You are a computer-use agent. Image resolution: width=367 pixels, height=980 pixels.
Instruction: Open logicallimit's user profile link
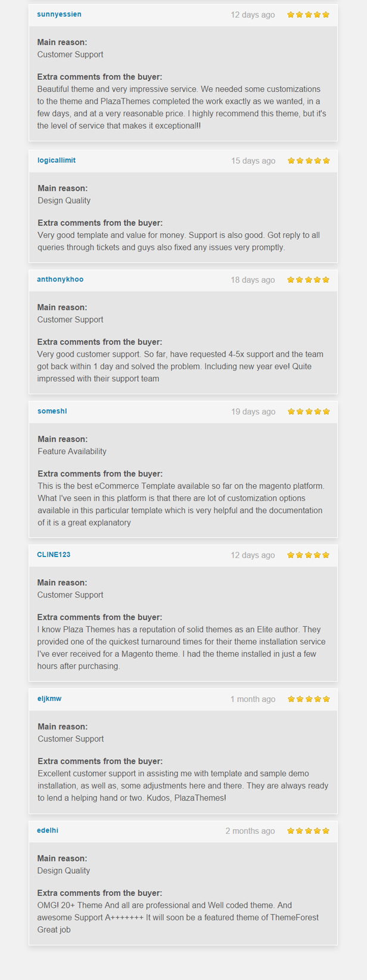pyautogui.click(x=57, y=160)
